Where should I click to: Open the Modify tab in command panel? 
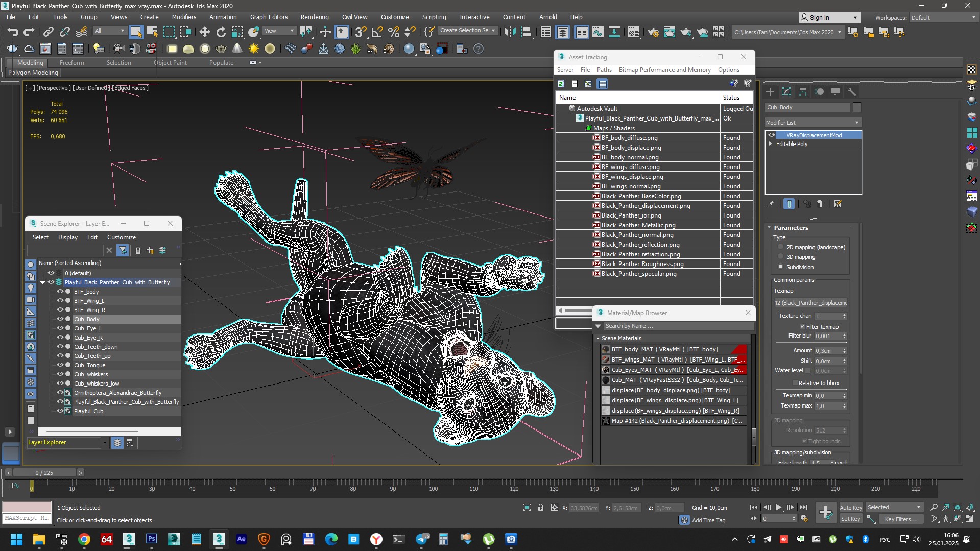pyautogui.click(x=786, y=92)
